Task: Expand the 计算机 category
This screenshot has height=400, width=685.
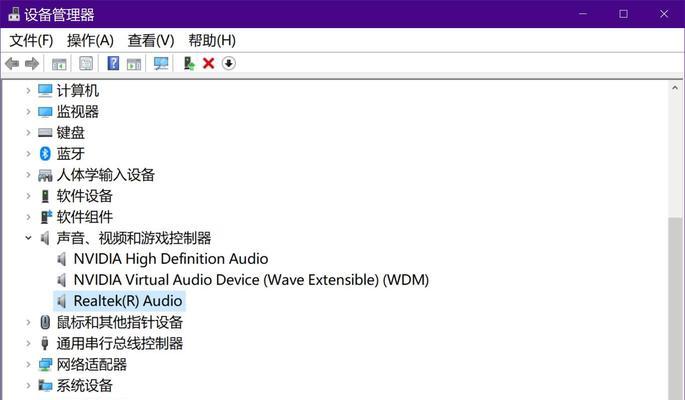Action: point(28,90)
